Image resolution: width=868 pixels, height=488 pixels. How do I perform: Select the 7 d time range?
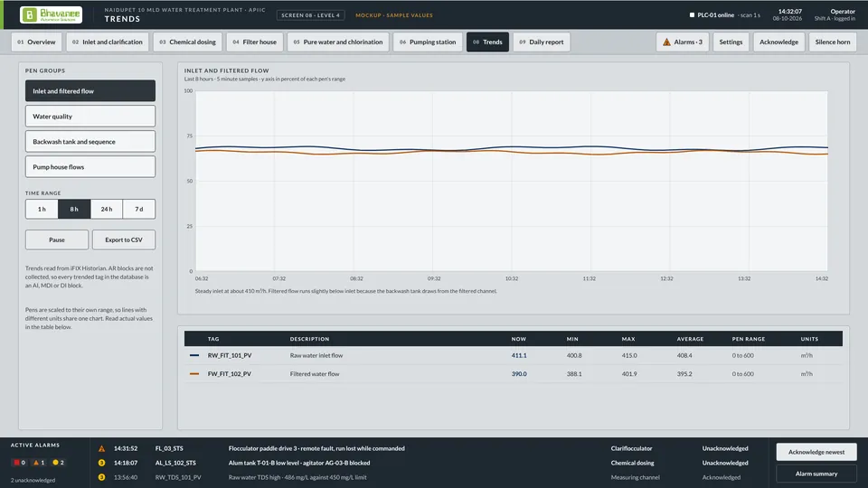[139, 209]
